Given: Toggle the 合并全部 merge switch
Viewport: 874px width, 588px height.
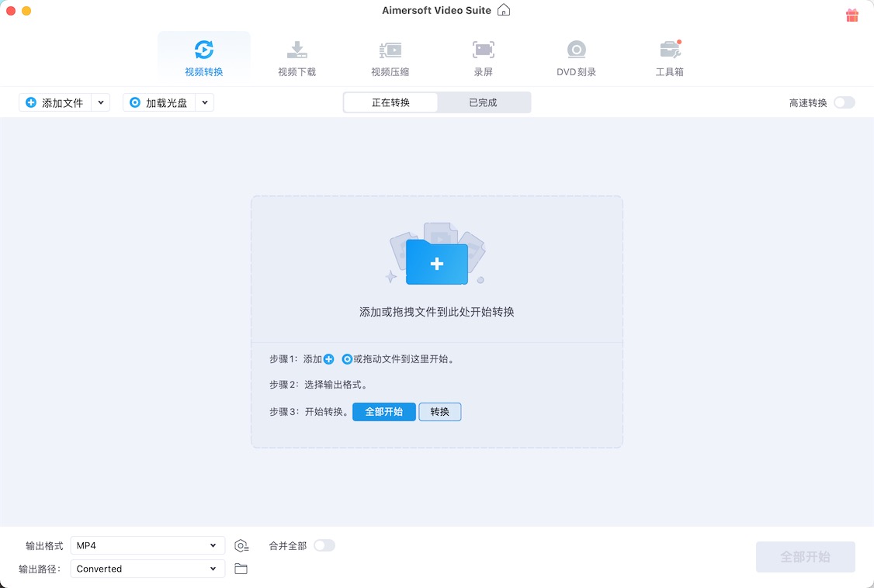Looking at the screenshot, I should [x=324, y=545].
